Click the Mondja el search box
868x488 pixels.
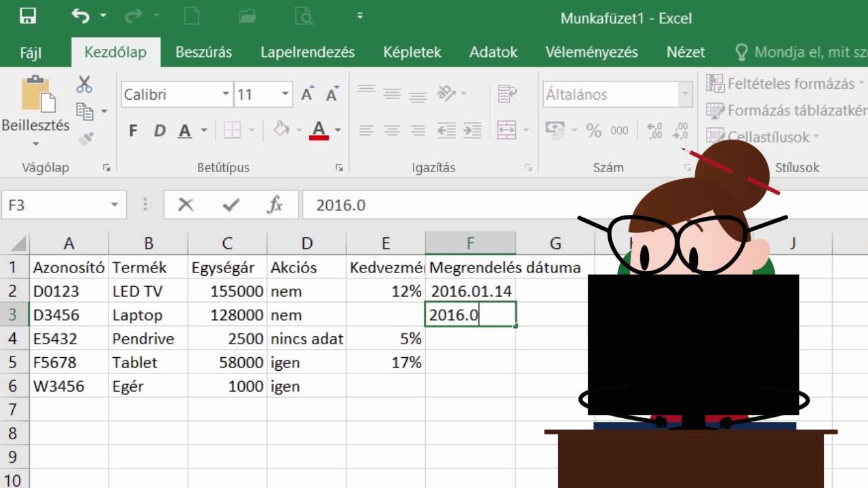[x=801, y=52]
